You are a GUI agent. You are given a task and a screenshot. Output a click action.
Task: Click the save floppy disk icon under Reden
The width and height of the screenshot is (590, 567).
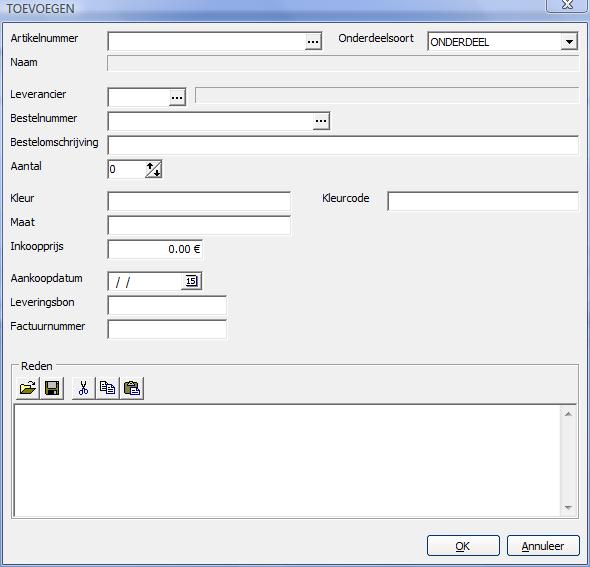pos(52,388)
